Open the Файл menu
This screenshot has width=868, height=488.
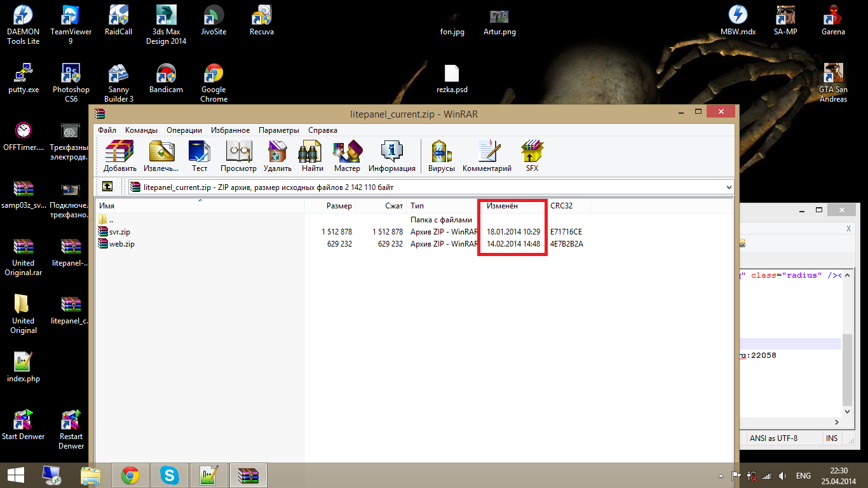tap(107, 130)
